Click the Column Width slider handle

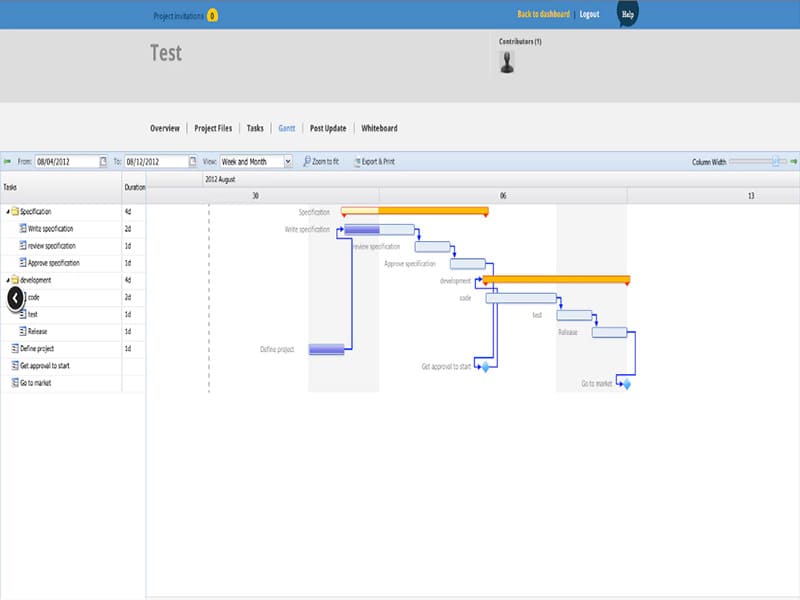click(775, 161)
